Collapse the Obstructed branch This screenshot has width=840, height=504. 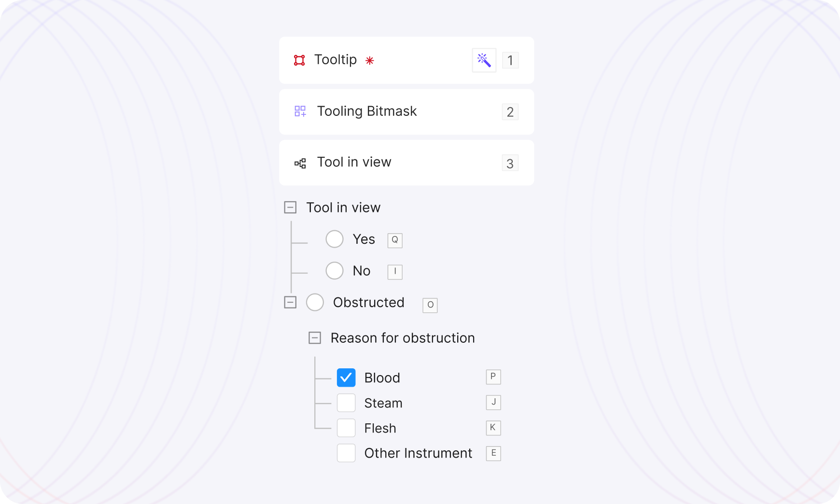[290, 303]
